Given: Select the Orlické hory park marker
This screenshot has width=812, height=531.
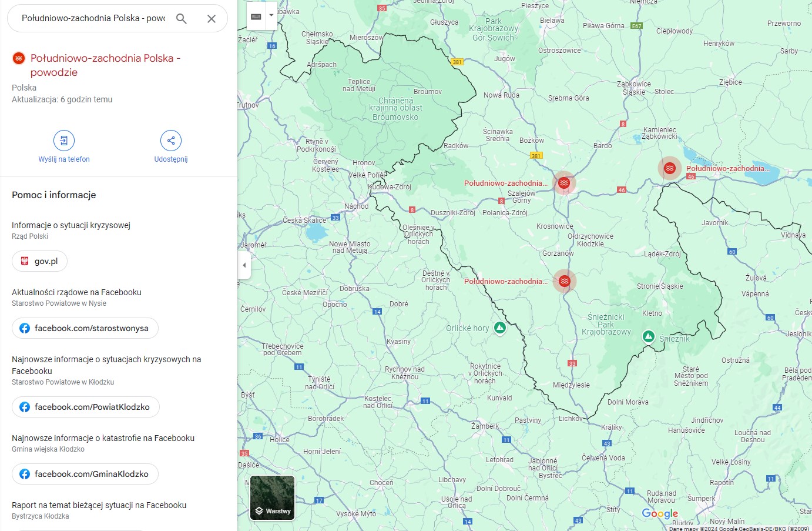Looking at the screenshot, I should [x=500, y=328].
